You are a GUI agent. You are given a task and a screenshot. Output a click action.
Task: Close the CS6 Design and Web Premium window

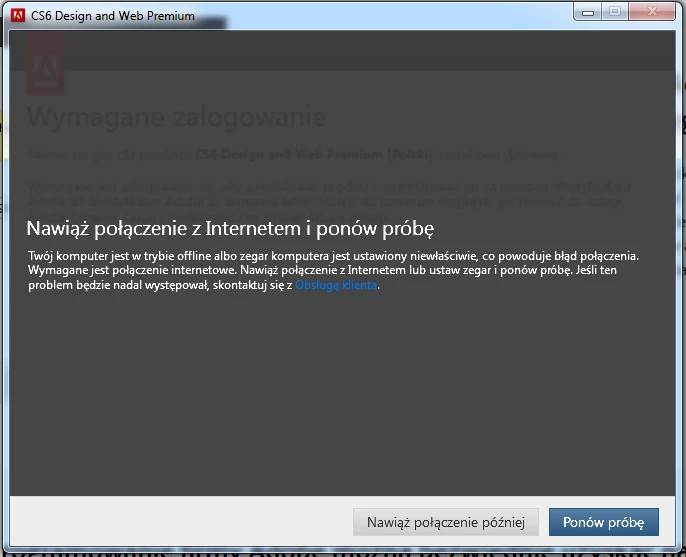(x=652, y=12)
